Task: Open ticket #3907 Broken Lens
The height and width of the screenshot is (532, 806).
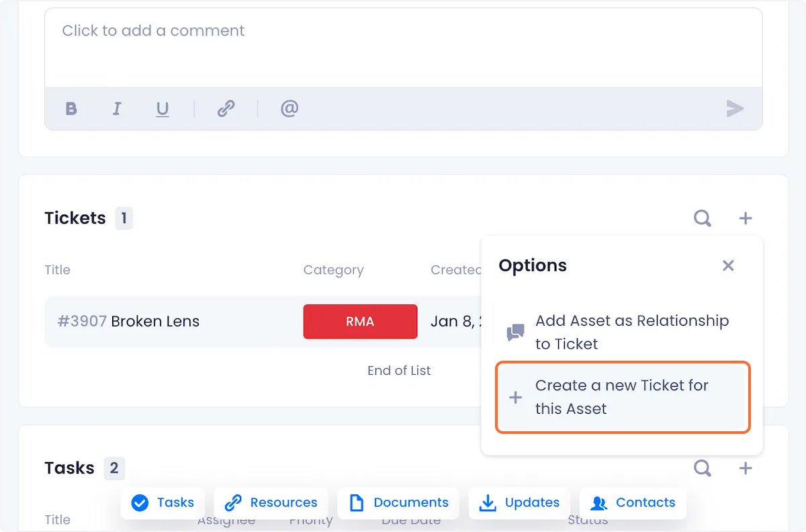Action: click(128, 321)
